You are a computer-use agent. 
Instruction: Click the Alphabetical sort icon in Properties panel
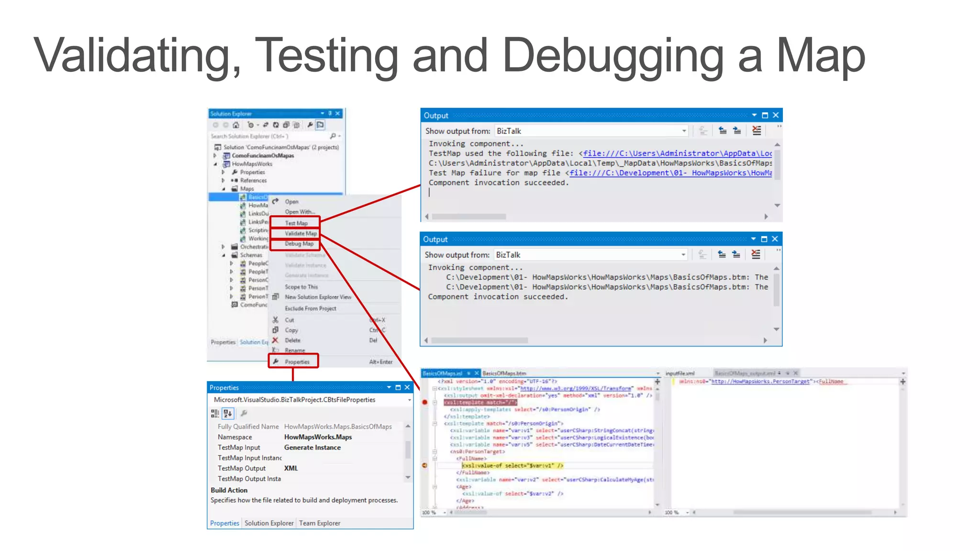tap(228, 413)
